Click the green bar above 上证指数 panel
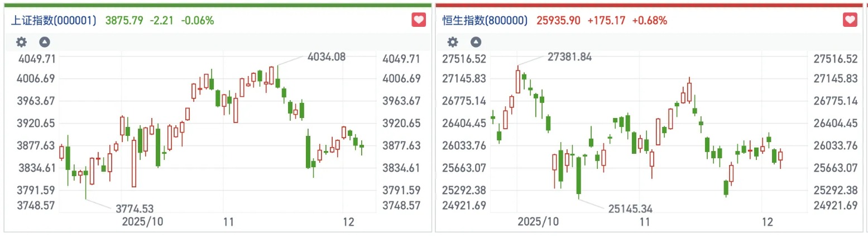 (x=217, y=4)
